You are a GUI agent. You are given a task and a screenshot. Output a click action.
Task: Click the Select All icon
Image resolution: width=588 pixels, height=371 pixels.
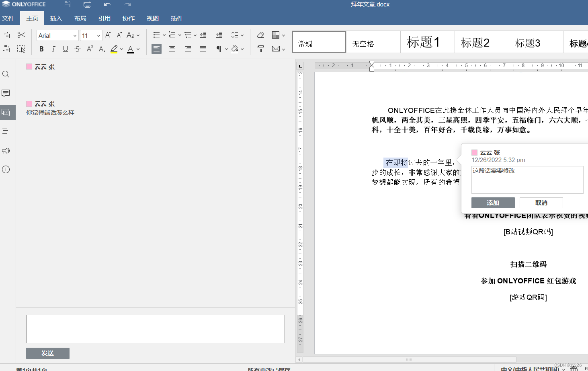21,49
